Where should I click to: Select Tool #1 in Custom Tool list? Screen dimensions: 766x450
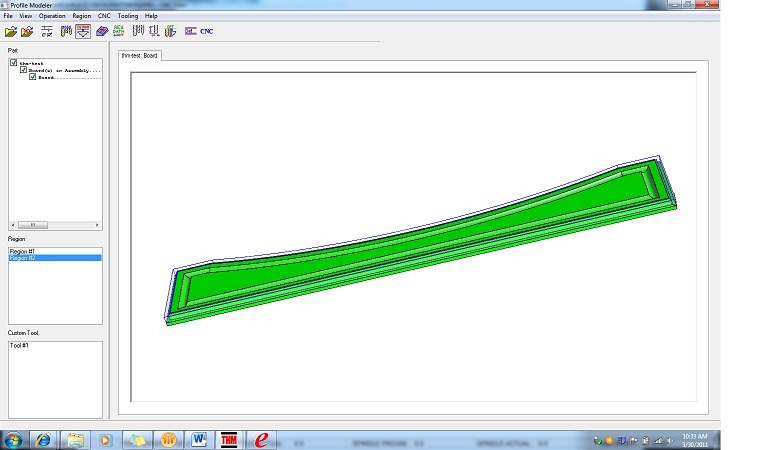(x=20, y=345)
